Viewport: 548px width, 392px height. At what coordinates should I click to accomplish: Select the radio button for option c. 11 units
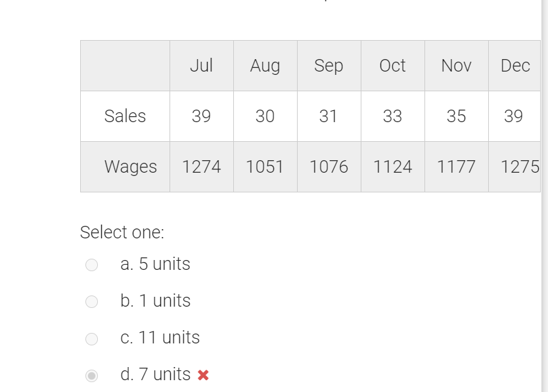click(x=91, y=339)
